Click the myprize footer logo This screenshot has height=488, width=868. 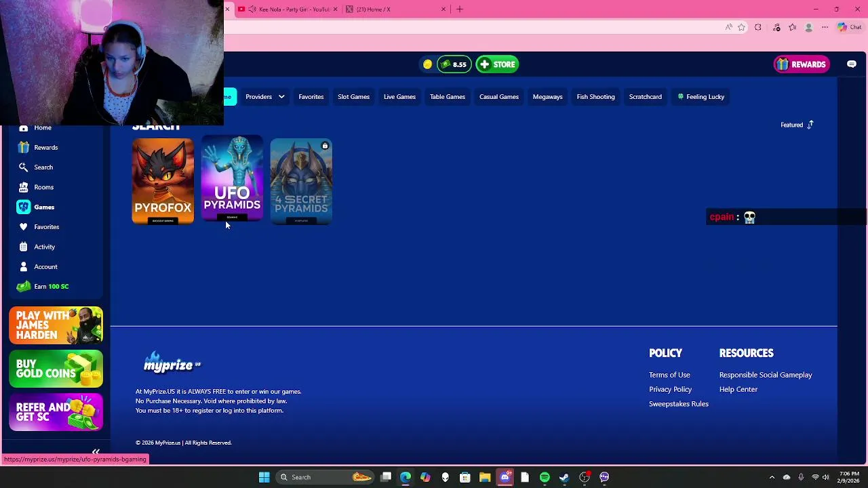click(x=172, y=363)
